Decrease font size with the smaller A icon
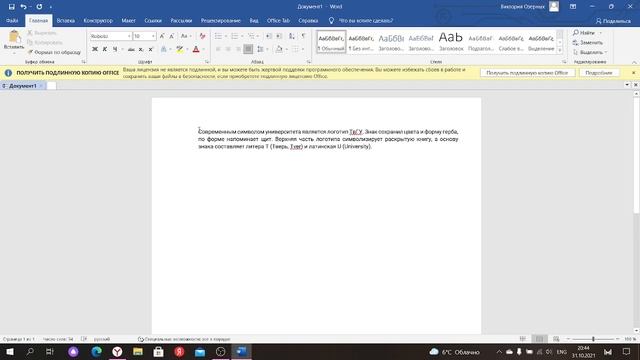The height and width of the screenshot is (360, 640). point(172,36)
